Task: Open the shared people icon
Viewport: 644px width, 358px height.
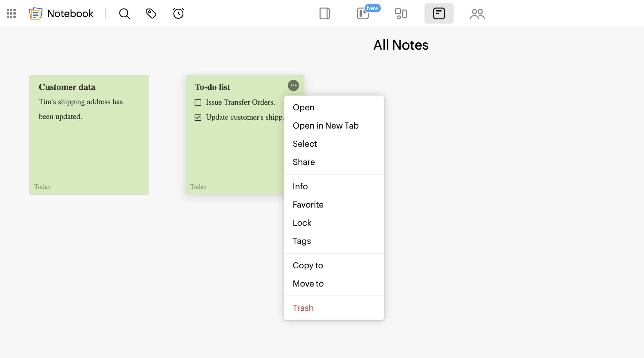Action: click(477, 13)
